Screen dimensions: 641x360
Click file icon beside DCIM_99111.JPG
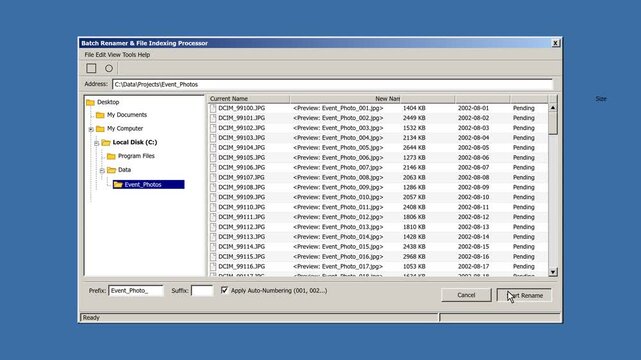coord(213,217)
